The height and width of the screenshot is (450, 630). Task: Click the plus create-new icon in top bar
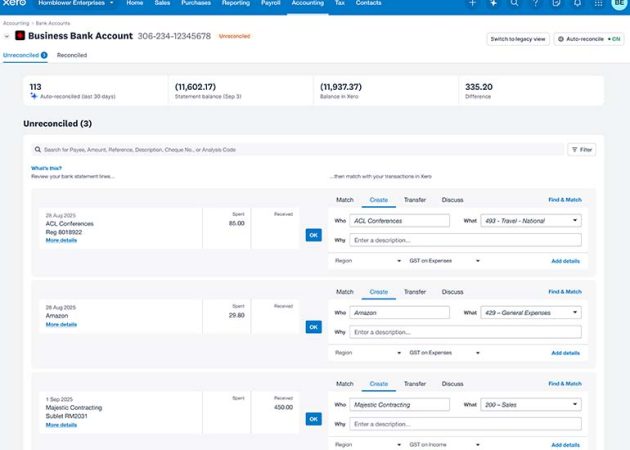[472, 3]
